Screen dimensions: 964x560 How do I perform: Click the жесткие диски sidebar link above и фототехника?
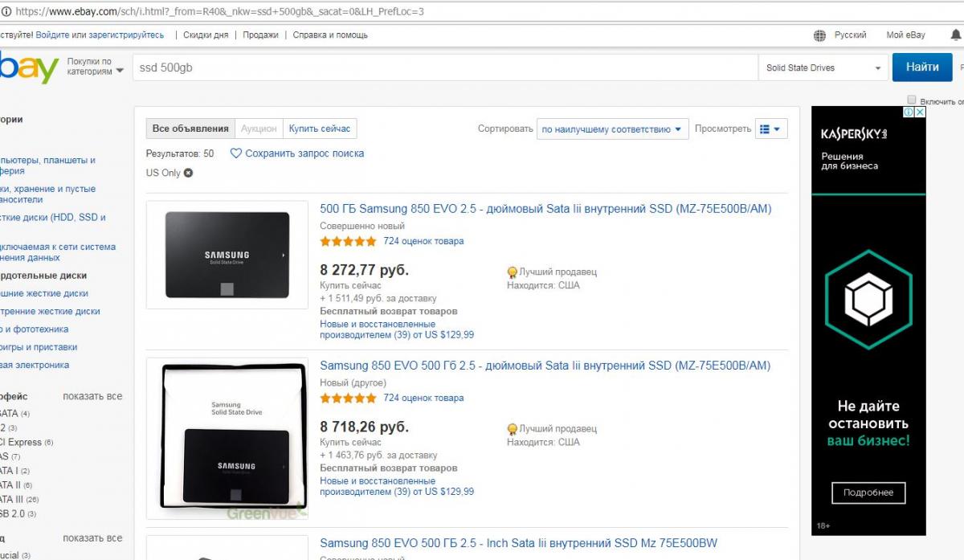click(x=50, y=311)
